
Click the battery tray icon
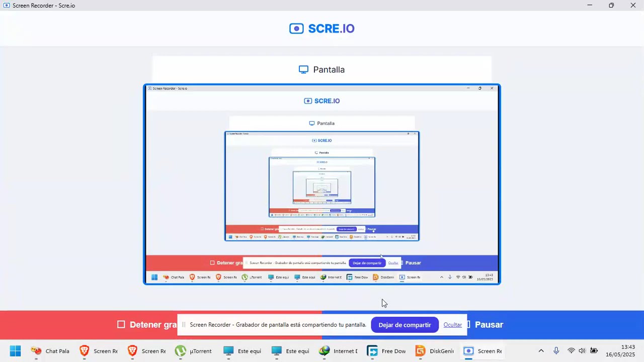pyautogui.click(x=594, y=351)
